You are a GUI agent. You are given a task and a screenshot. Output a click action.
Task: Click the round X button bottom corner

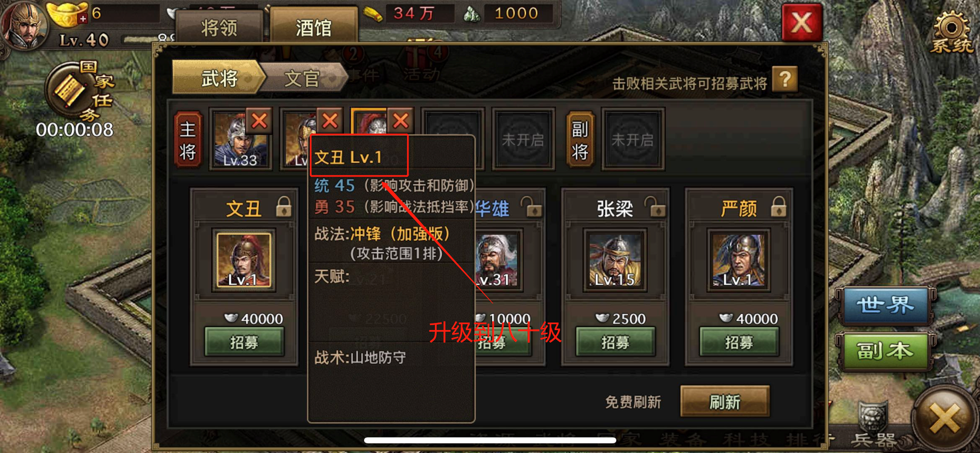[x=945, y=419]
